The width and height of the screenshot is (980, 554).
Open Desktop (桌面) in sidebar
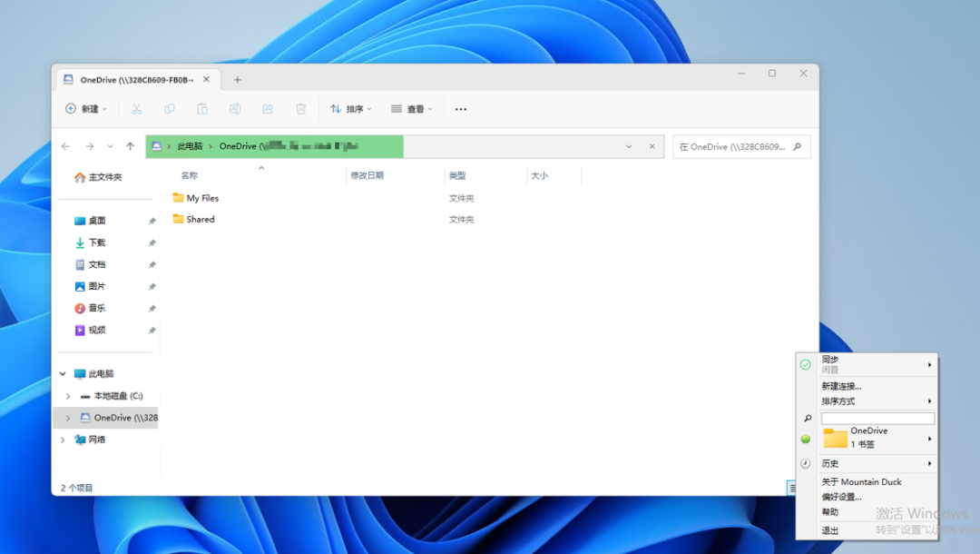click(x=90, y=221)
